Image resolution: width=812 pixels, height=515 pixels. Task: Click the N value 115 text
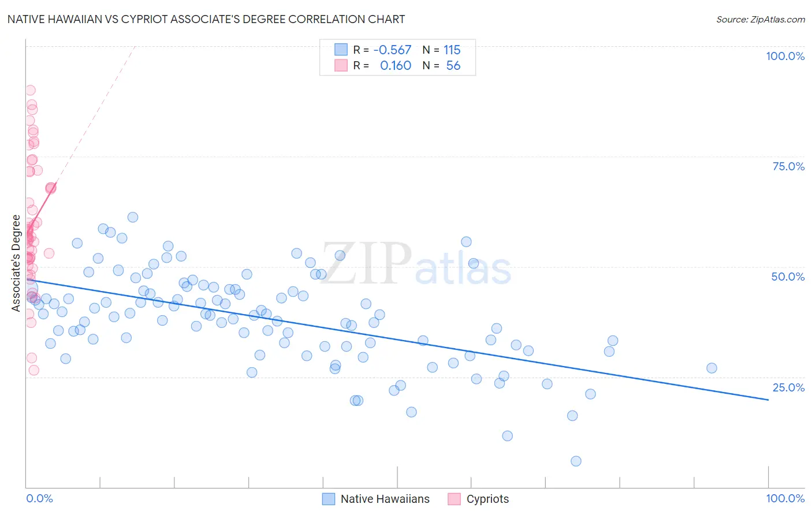[452, 50]
